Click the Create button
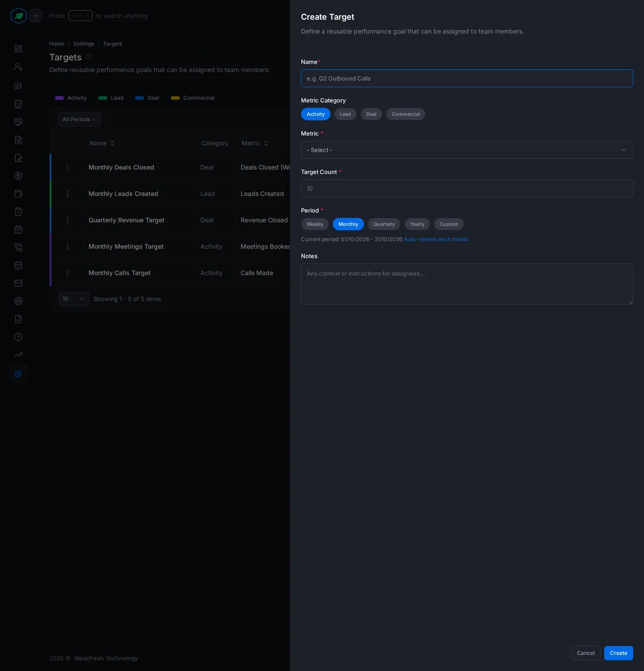 tap(619, 653)
